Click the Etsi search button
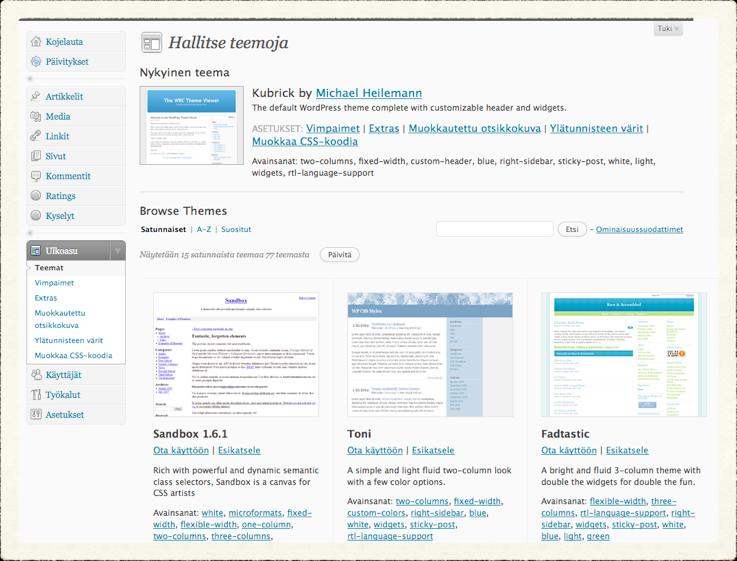737x561 pixels. point(572,229)
